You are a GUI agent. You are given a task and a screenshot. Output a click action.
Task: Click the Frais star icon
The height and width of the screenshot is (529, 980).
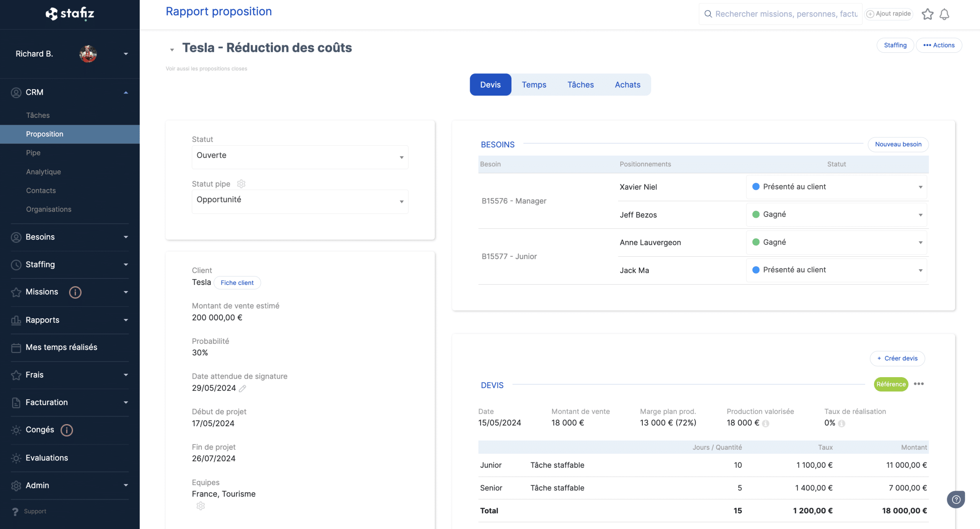tap(16, 375)
